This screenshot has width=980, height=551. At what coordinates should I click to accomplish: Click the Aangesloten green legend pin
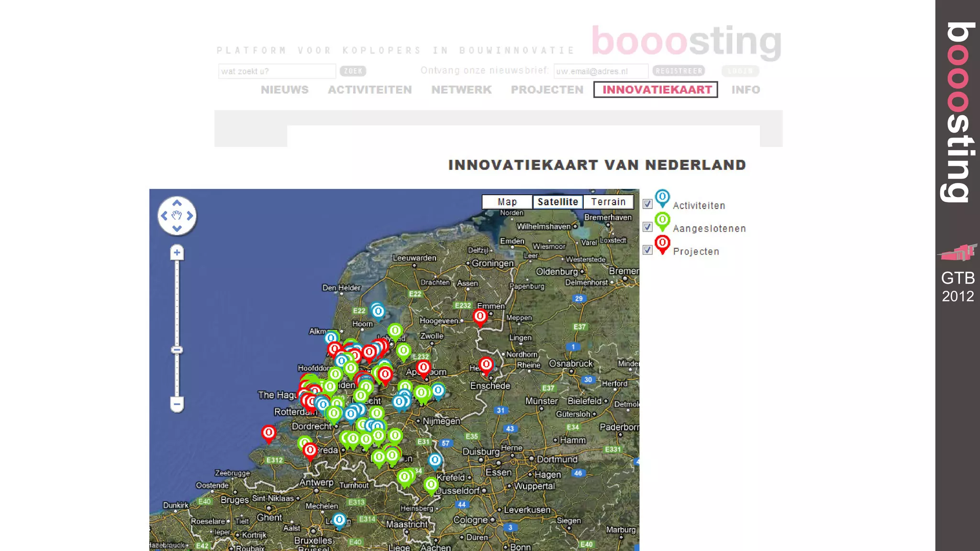tap(662, 221)
